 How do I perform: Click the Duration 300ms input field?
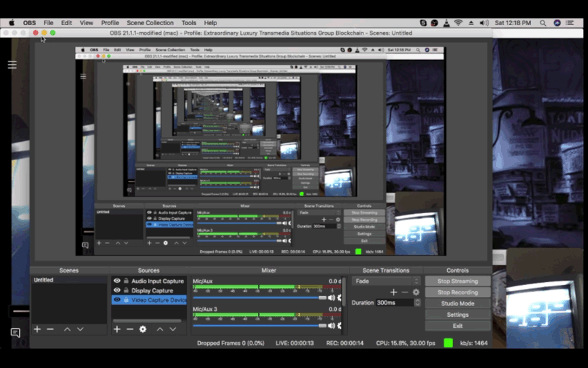click(395, 303)
